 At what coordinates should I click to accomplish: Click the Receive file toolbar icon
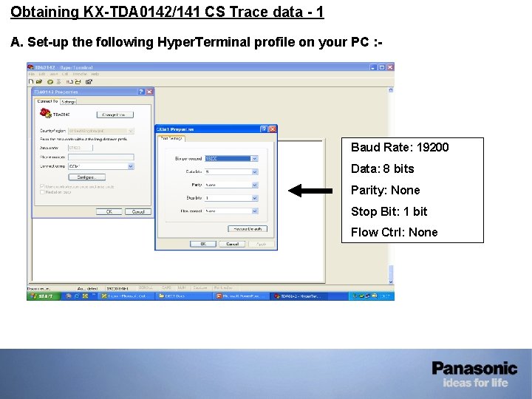click(x=78, y=82)
